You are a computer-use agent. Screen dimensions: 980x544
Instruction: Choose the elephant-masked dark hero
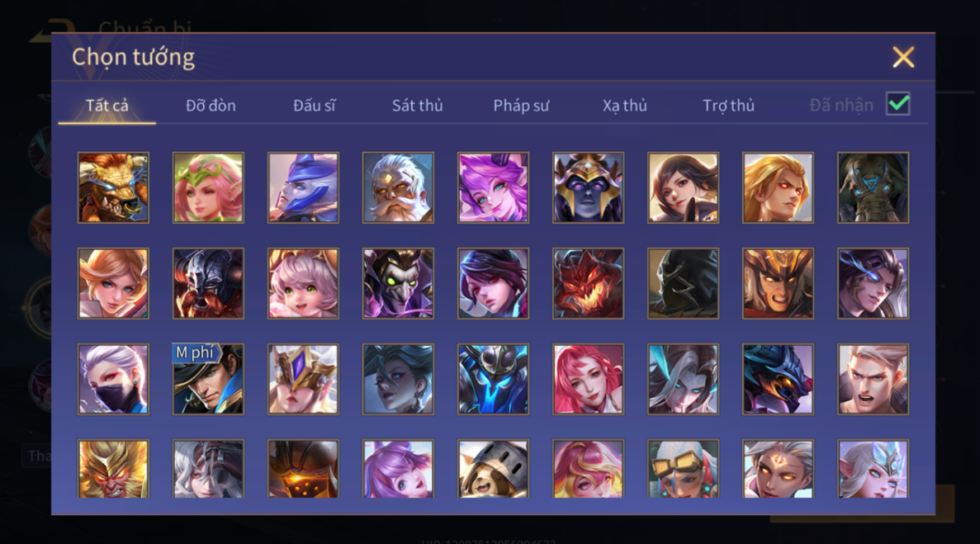click(873, 188)
